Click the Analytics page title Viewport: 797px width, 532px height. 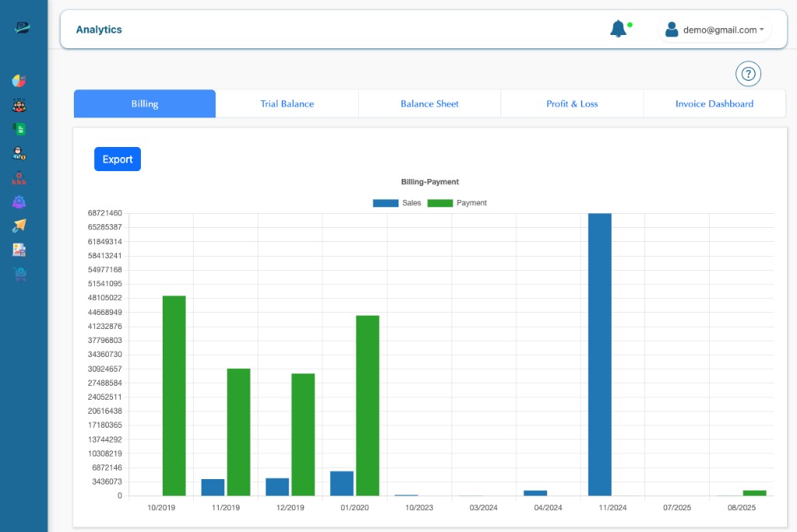point(99,30)
